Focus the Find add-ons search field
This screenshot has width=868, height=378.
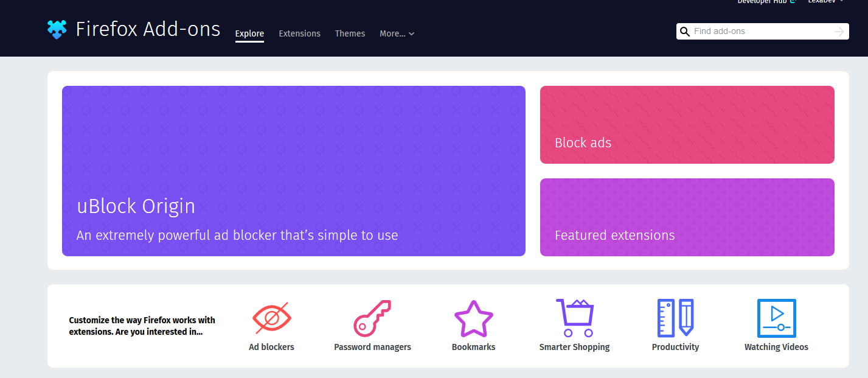tap(762, 32)
